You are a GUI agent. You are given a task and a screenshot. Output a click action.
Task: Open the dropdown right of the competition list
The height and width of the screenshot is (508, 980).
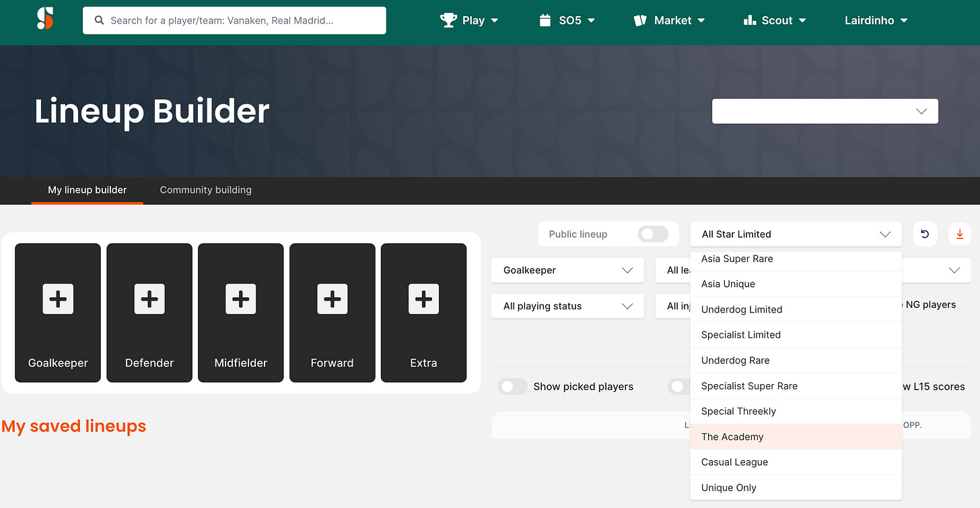(x=937, y=270)
